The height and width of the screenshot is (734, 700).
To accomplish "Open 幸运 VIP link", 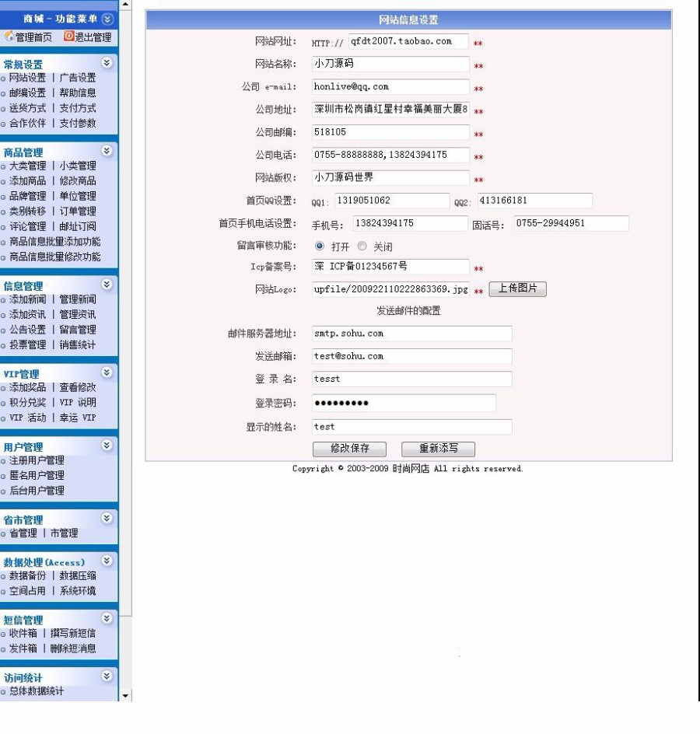I will pos(78,418).
